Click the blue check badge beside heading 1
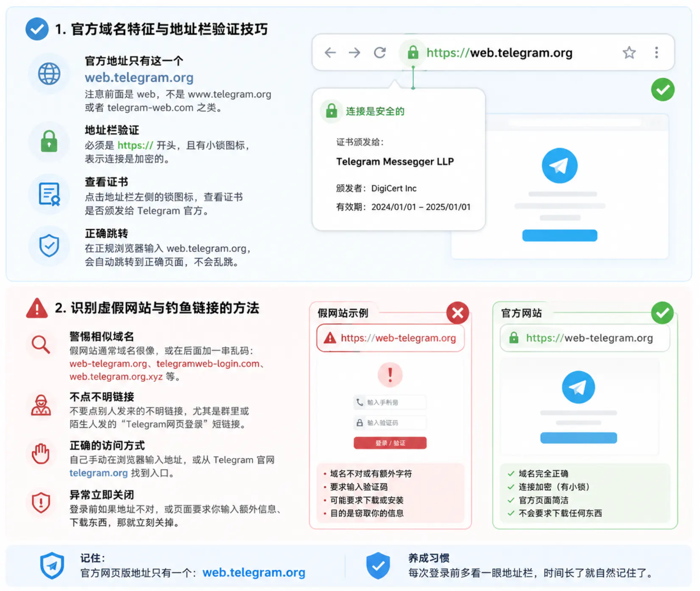 pyautogui.click(x=37, y=29)
